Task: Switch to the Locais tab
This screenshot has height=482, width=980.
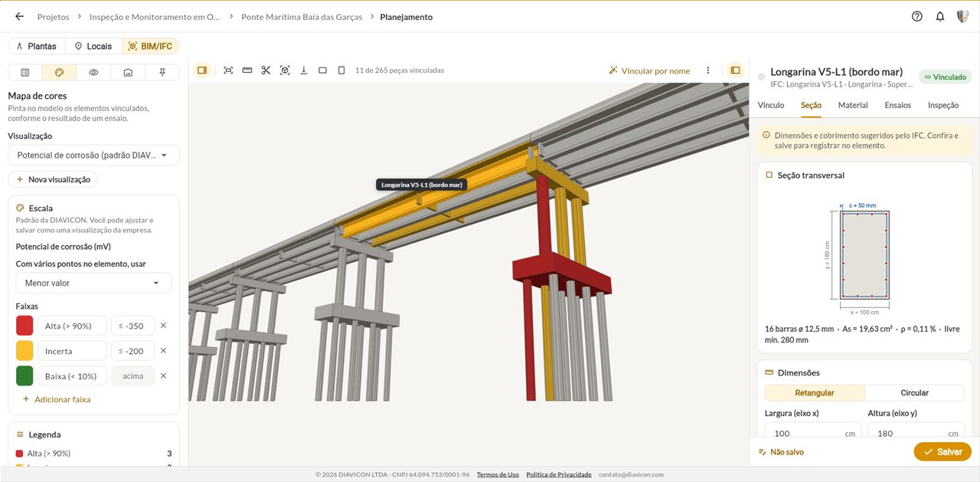Action: point(93,46)
